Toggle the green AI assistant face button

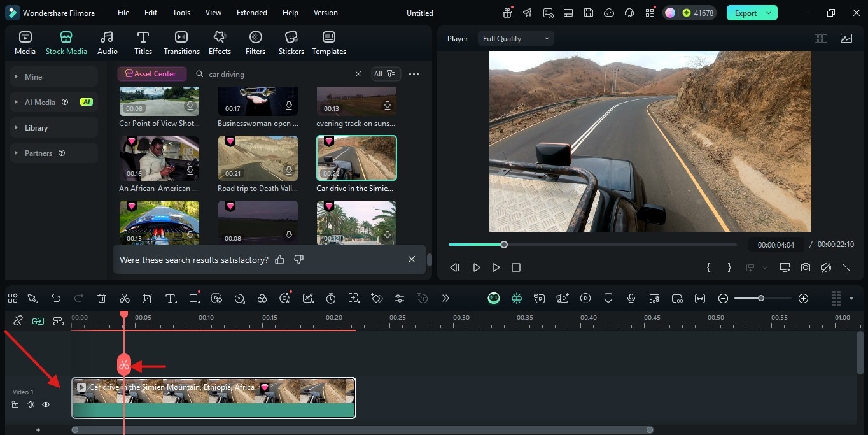[x=494, y=298]
